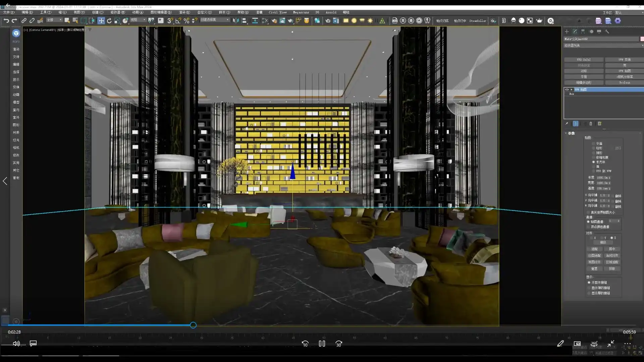The image size is (644, 362).
Task: Expand the UVW 贴图 modifier sub-tree
Action: tap(571, 89)
